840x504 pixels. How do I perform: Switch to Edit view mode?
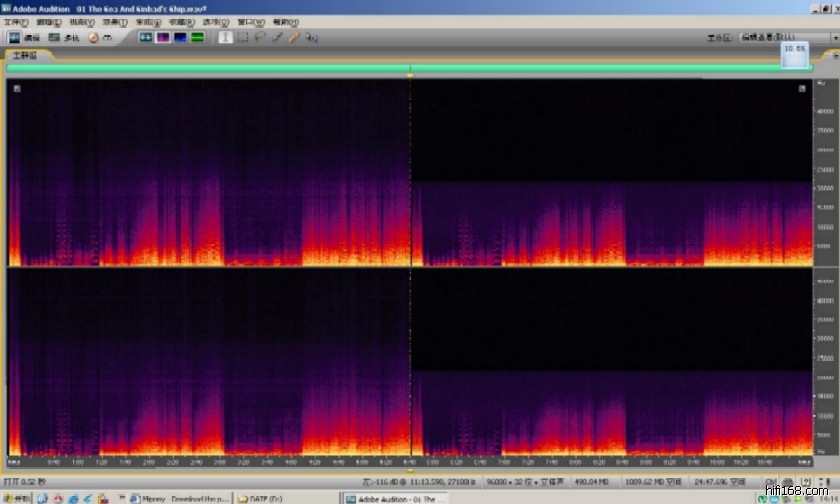pos(24,37)
